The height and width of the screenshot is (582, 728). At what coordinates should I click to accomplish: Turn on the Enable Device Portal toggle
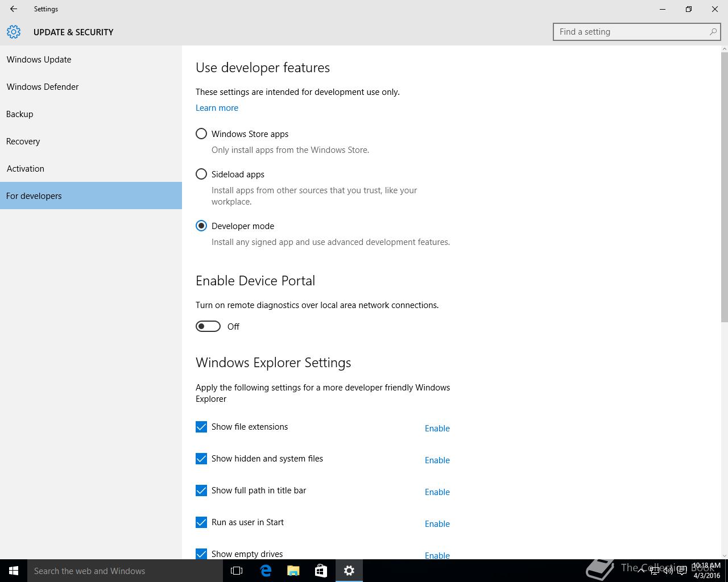tap(208, 326)
